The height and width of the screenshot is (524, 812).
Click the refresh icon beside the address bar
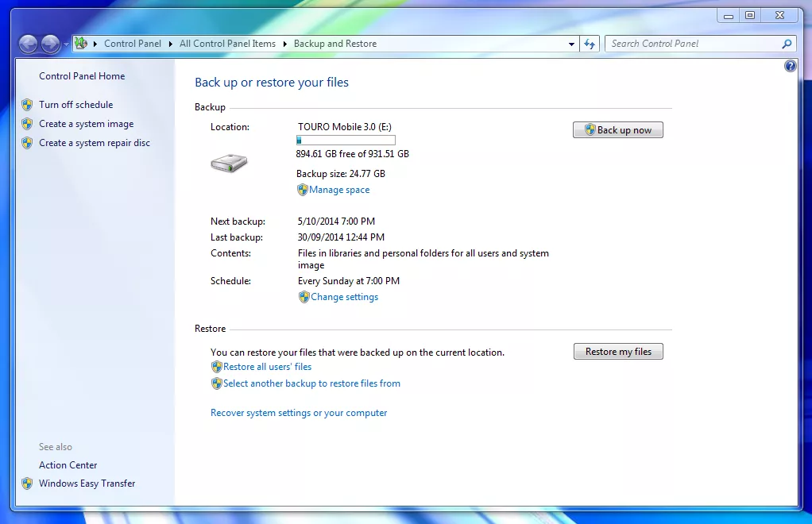pos(590,44)
